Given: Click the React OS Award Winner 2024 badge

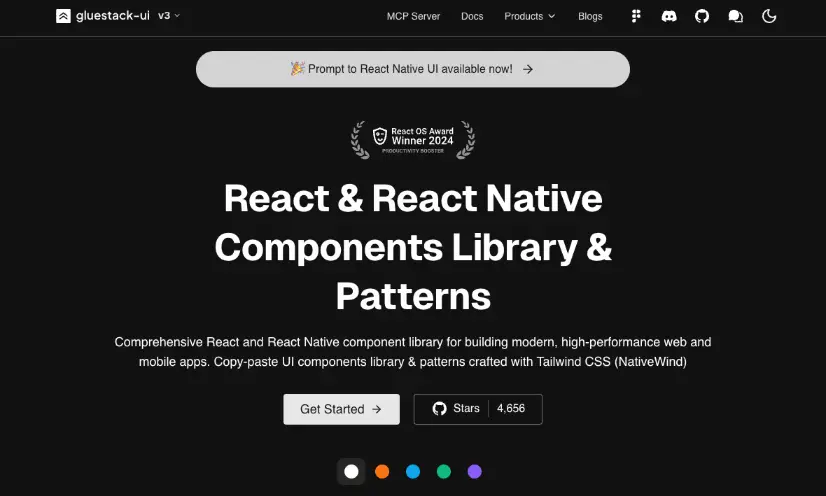Looking at the screenshot, I should pos(413,140).
